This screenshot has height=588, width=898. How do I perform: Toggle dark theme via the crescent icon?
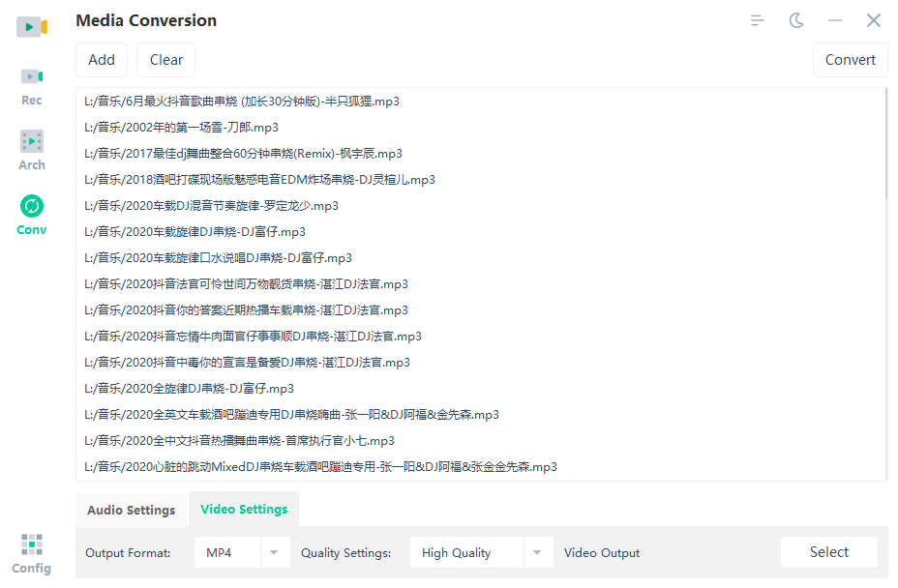(796, 19)
